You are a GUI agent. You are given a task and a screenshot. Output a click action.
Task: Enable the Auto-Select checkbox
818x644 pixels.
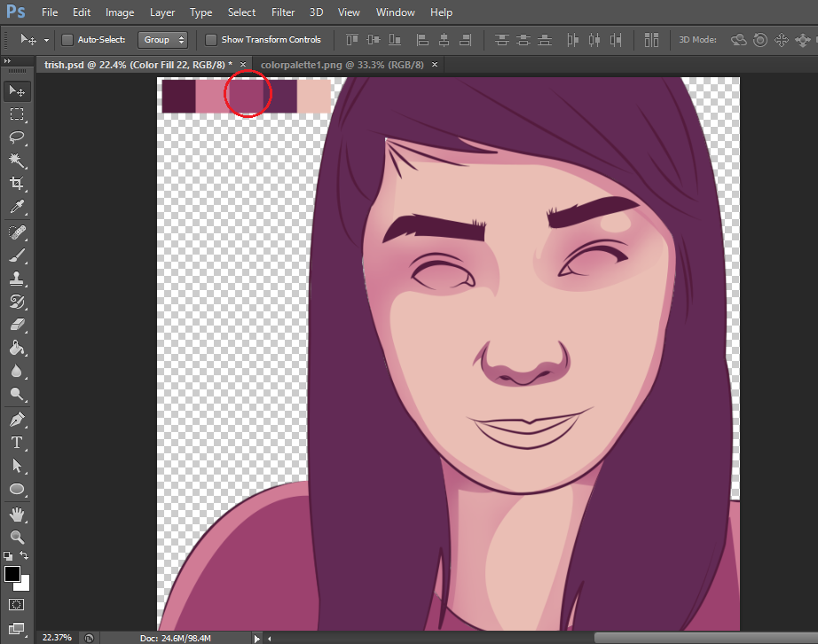click(x=67, y=40)
